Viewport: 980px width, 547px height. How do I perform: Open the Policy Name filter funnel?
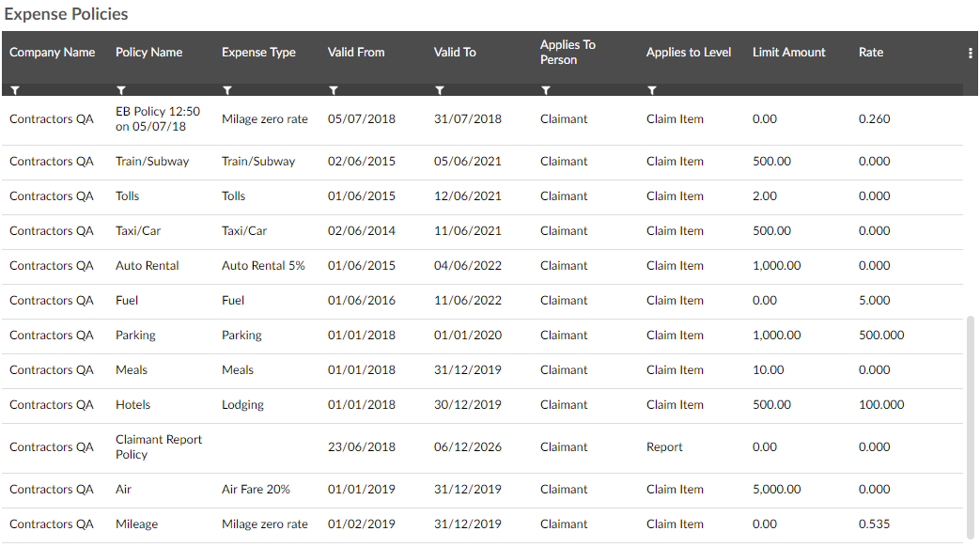[x=121, y=90]
